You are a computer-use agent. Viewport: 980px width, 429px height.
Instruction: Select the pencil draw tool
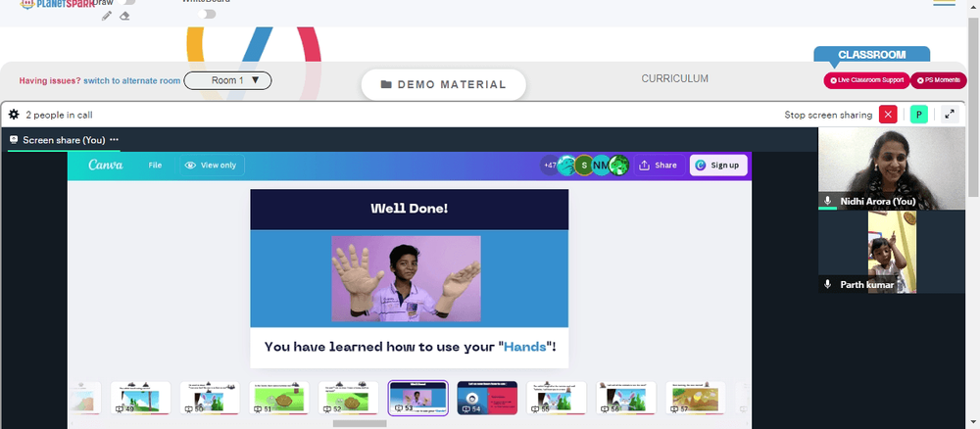click(107, 16)
